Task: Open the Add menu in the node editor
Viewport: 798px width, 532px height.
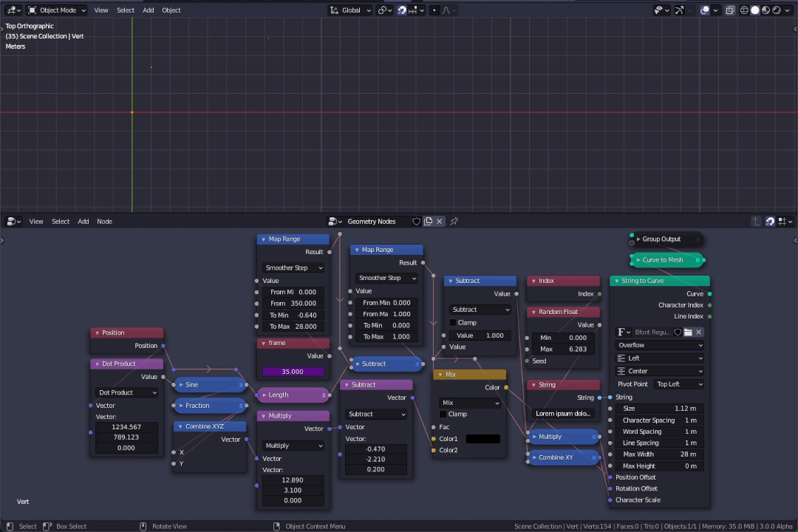Action: coord(83,222)
